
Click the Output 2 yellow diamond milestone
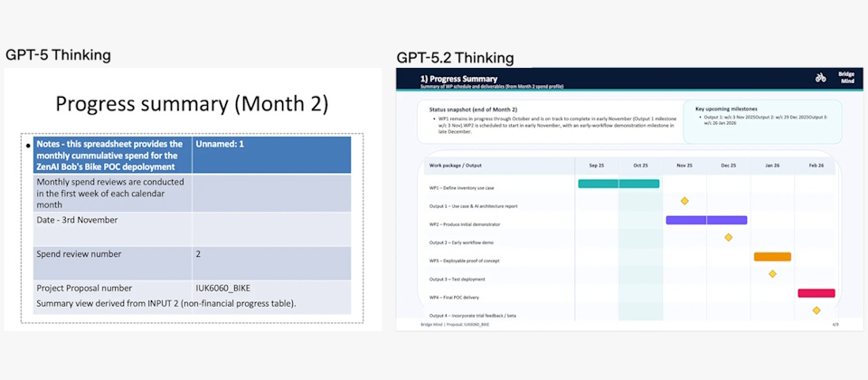[x=728, y=237]
